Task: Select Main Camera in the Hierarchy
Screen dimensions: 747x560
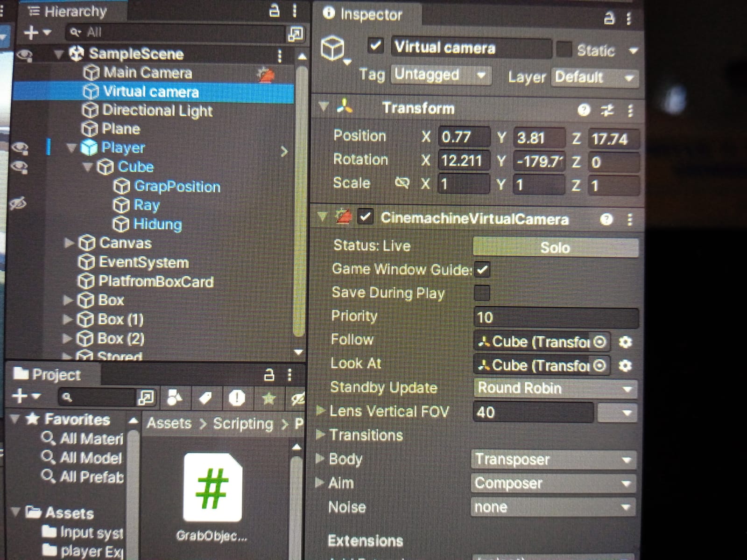Action: coord(148,73)
